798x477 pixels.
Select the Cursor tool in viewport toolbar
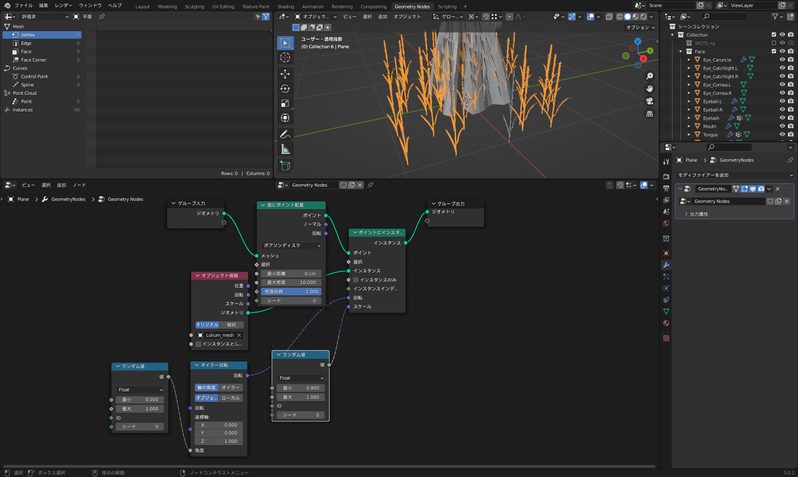pos(285,58)
